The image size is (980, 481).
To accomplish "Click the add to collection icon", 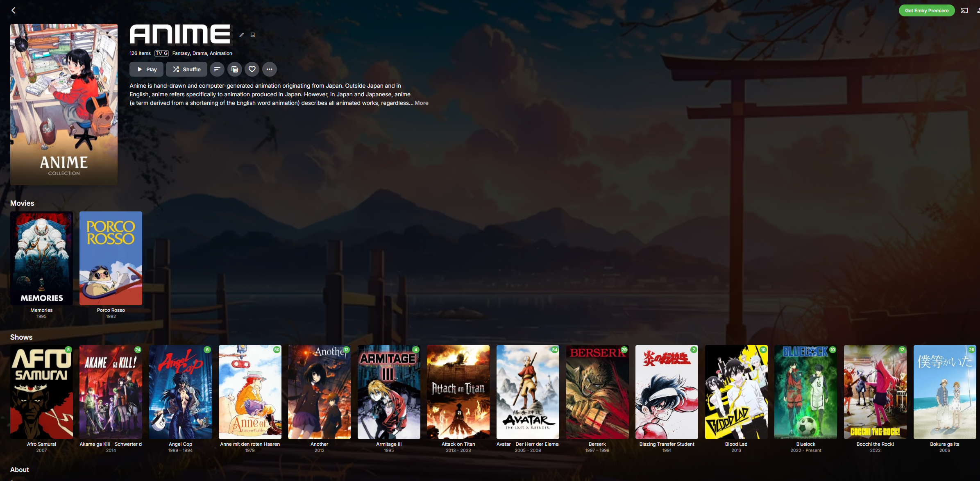I will 234,69.
